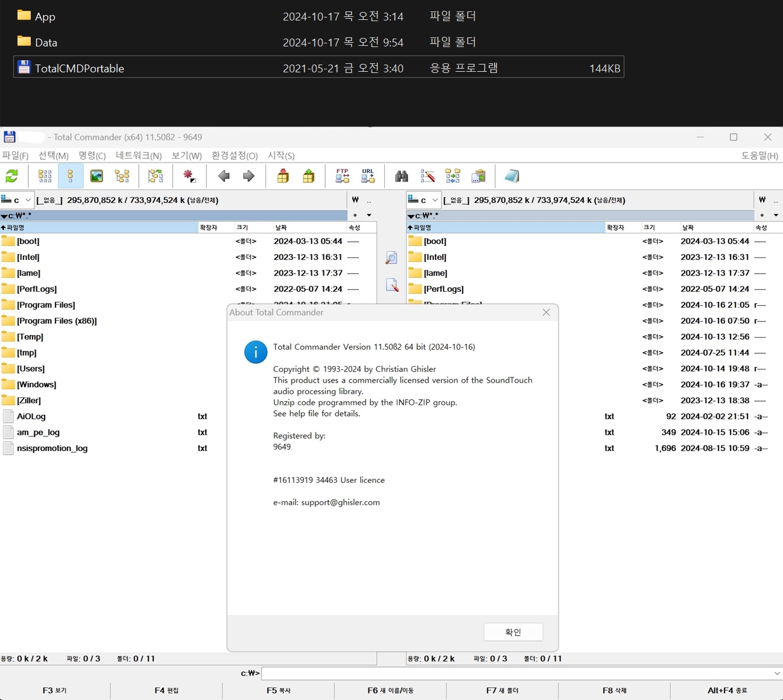Click the floppy disk title bar icon

pyautogui.click(x=9, y=137)
